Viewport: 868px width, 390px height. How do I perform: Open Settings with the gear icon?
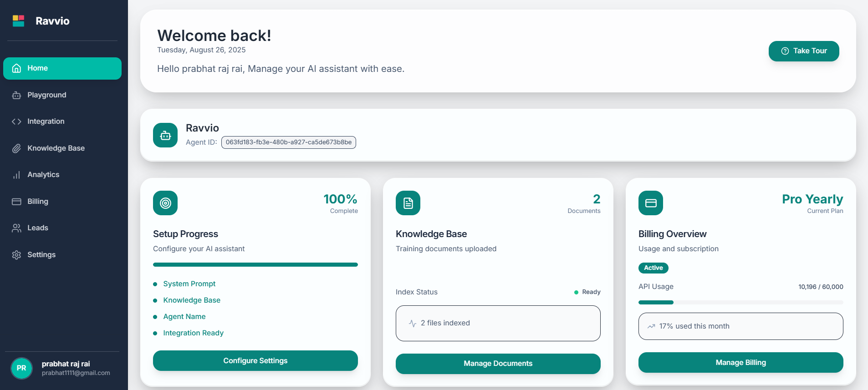coord(16,254)
